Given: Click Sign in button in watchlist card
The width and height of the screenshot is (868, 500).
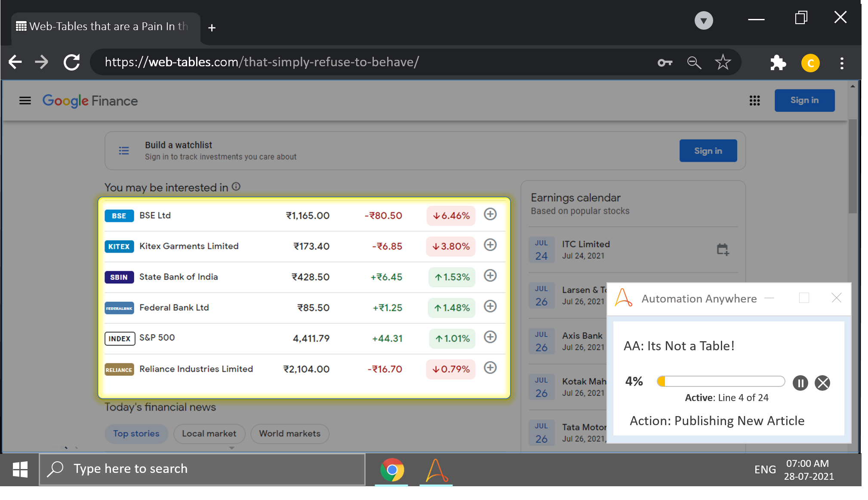Looking at the screenshot, I should tap(708, 151).
